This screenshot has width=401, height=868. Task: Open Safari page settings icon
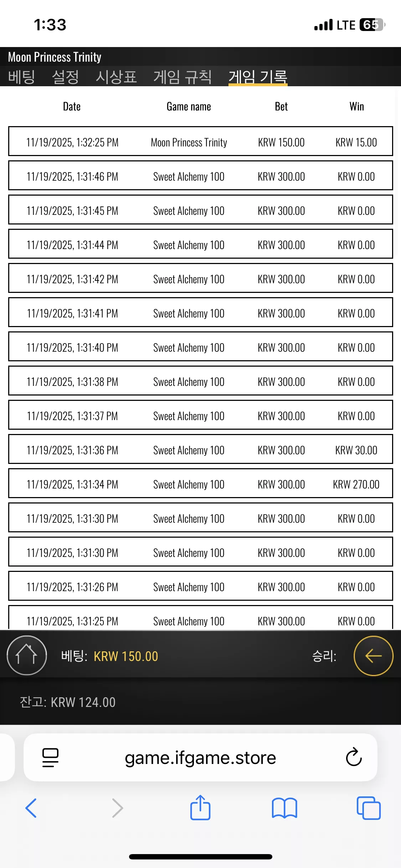coord(50,757)
